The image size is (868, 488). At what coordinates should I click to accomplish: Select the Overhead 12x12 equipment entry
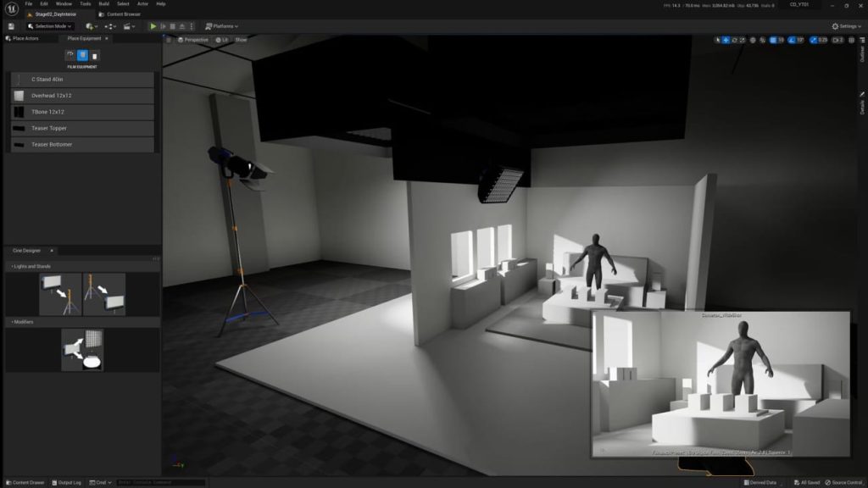click(82, 95)
